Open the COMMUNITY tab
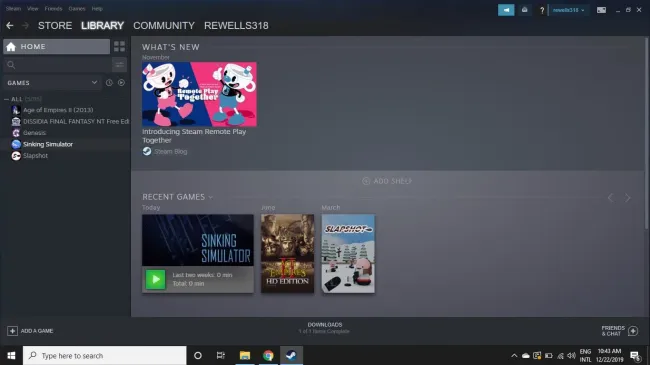The height and width of the screenshot is (365, 650). [x=164, y=26]
